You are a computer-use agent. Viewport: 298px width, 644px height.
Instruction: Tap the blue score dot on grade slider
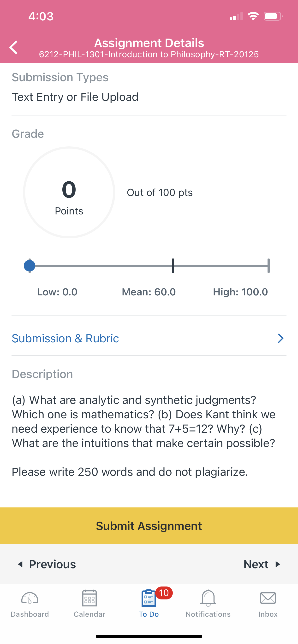30,266
